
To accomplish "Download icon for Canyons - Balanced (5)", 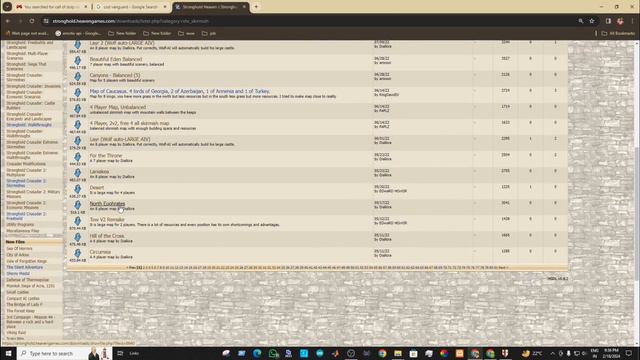I will point(78,77).
